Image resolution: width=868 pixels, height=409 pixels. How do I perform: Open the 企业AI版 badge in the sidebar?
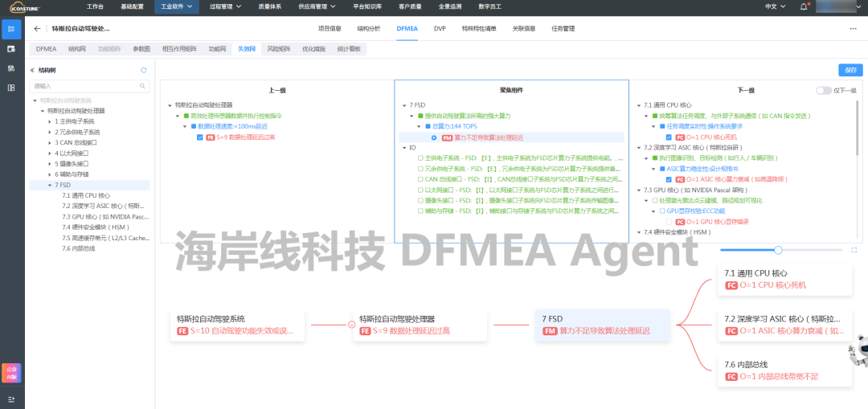[x=11, y=373]
